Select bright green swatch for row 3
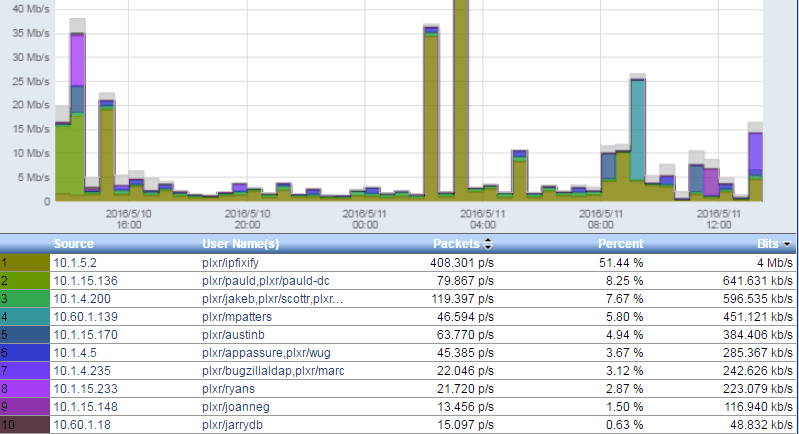 (x=25, y=299)
